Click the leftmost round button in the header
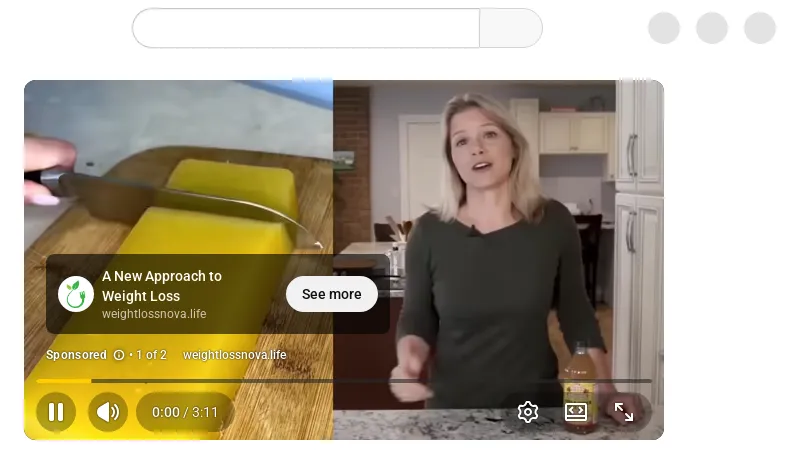800x450 pixels. point(664,28)
